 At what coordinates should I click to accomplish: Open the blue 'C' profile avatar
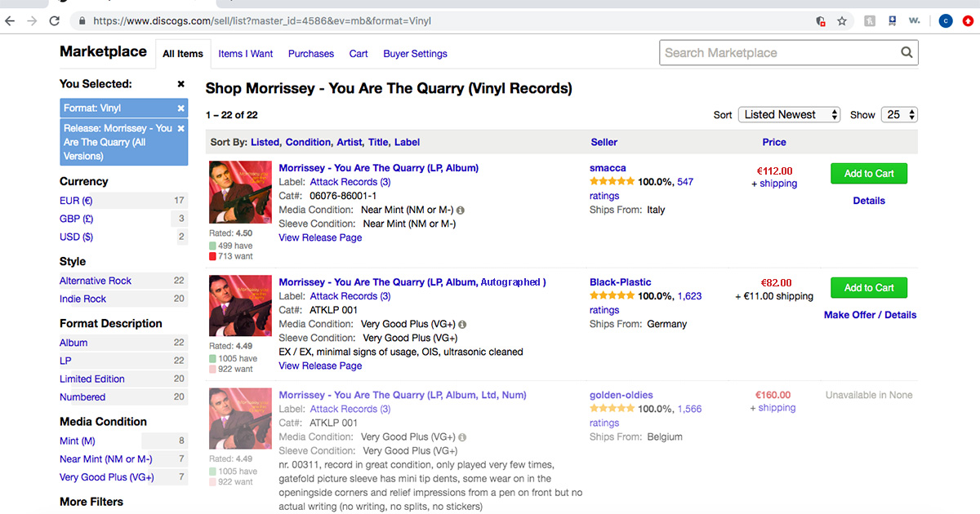pos(946,21)
